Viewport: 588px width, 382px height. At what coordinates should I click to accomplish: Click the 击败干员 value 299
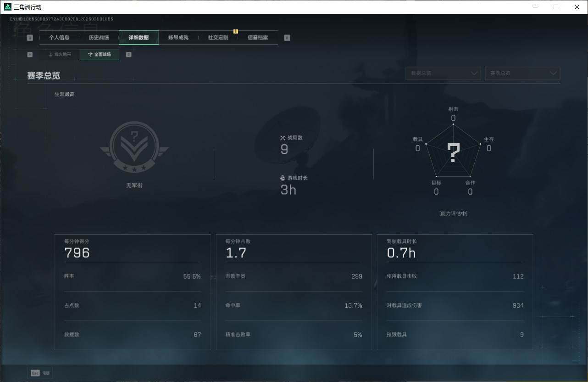click(357, 276)
